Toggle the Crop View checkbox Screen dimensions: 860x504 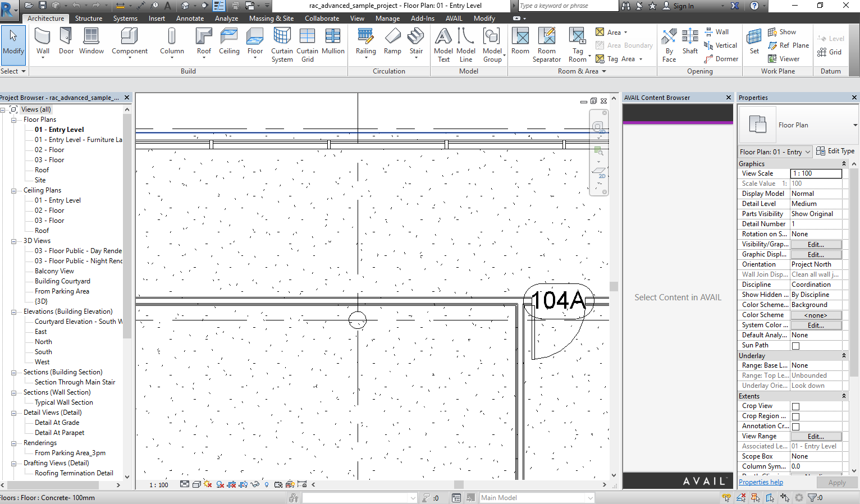(795, 406)
